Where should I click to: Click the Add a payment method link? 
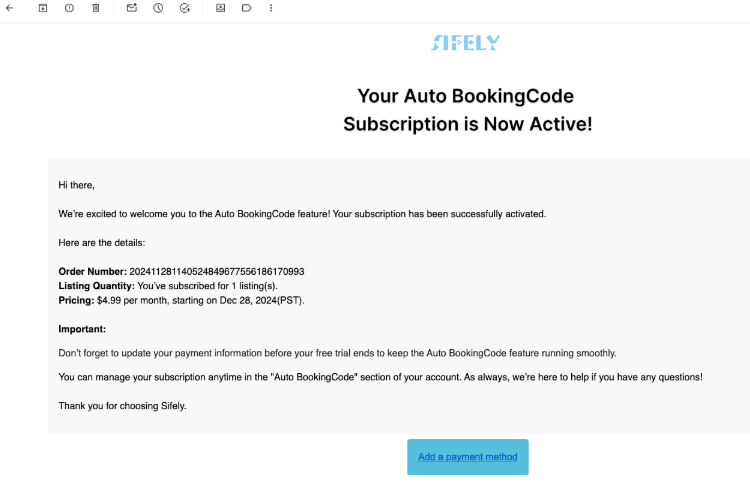(468, 457)
